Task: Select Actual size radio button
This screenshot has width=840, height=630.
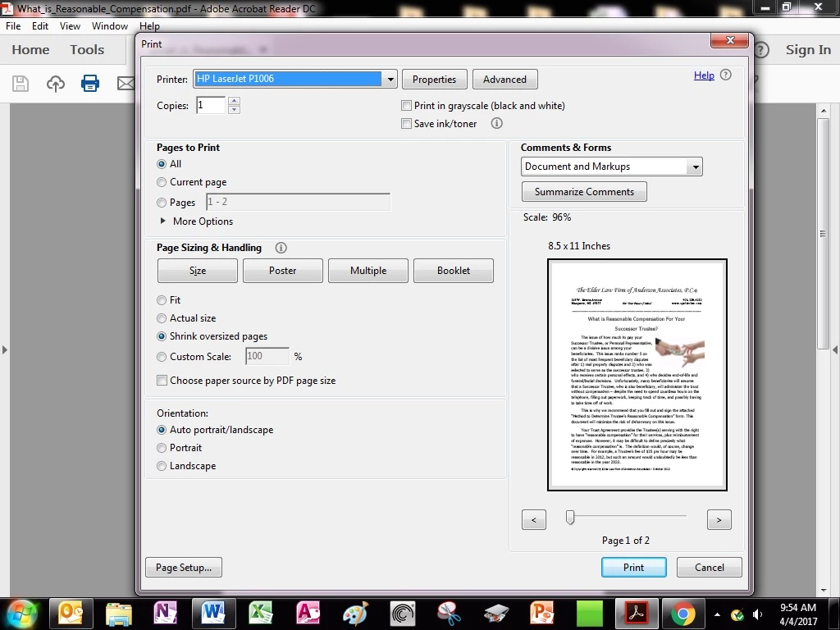Action: [162, 318]
